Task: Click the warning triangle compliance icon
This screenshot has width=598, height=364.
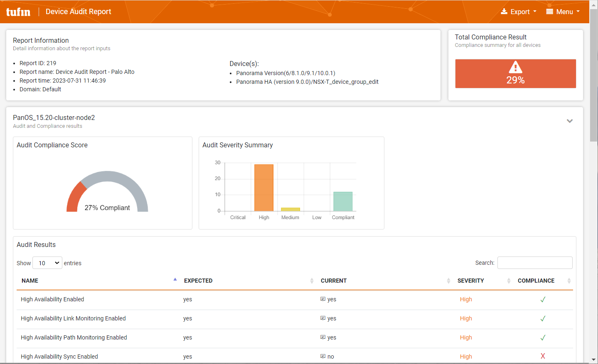Action: [515, 67]
